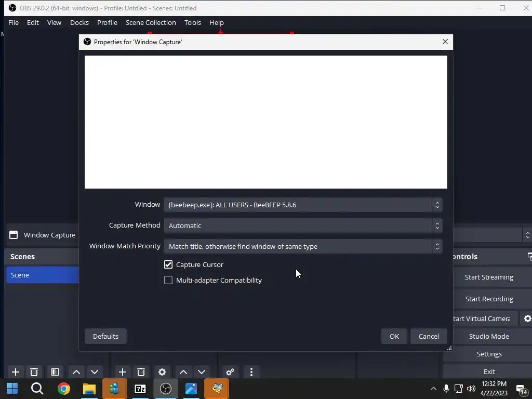The height and width of the screenshot is (399, 532).
Task: Open Capture Method dropdown set to Automatic
Action: (303, 225)
